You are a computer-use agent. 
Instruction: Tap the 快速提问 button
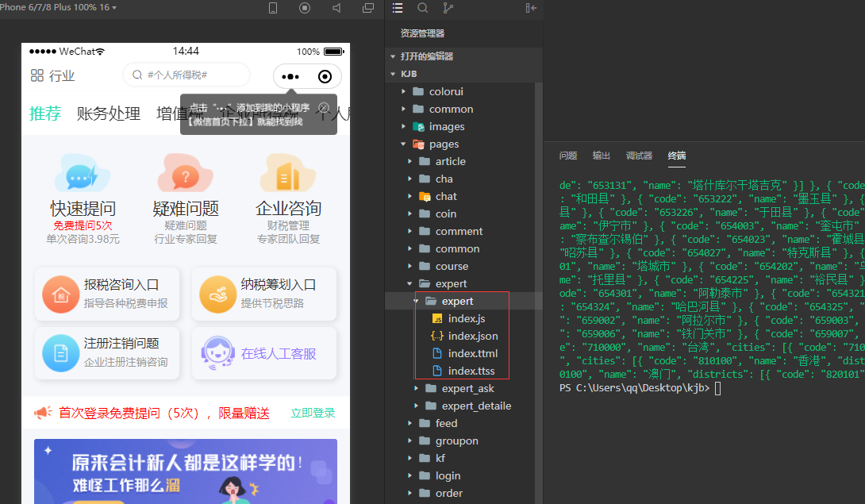point(82,195)
